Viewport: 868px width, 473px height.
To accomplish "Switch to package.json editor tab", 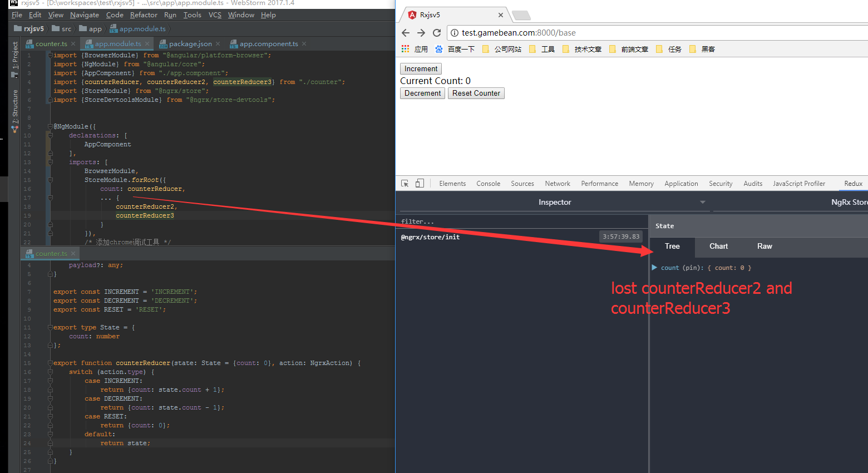I will click(190, 44).
